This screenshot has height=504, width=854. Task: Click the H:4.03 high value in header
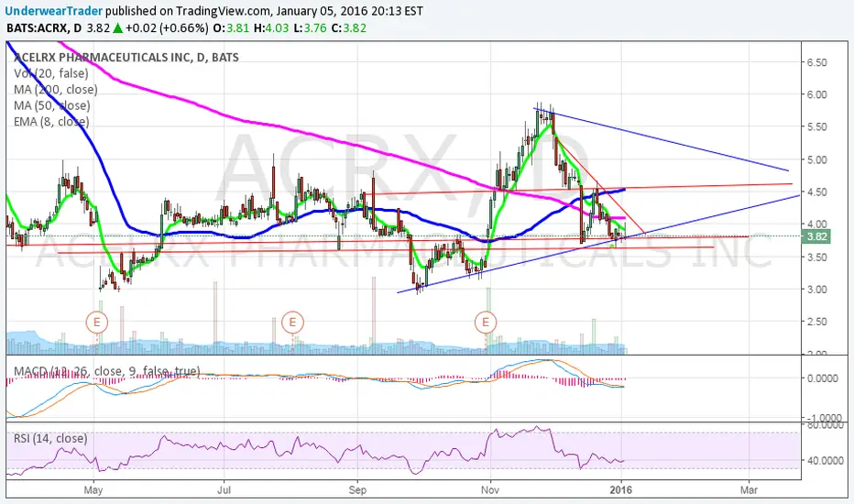point(273,27)
